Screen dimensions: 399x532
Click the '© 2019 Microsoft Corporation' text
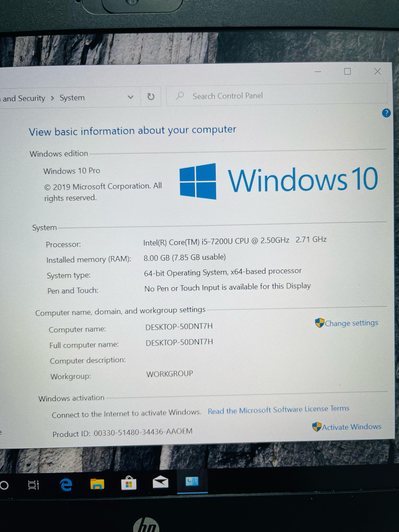coord(97,186)
